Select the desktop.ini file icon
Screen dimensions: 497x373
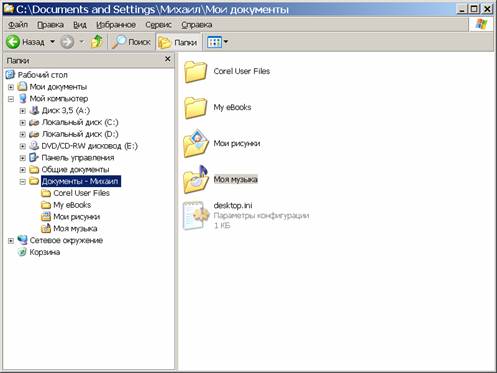pos(196,215)
